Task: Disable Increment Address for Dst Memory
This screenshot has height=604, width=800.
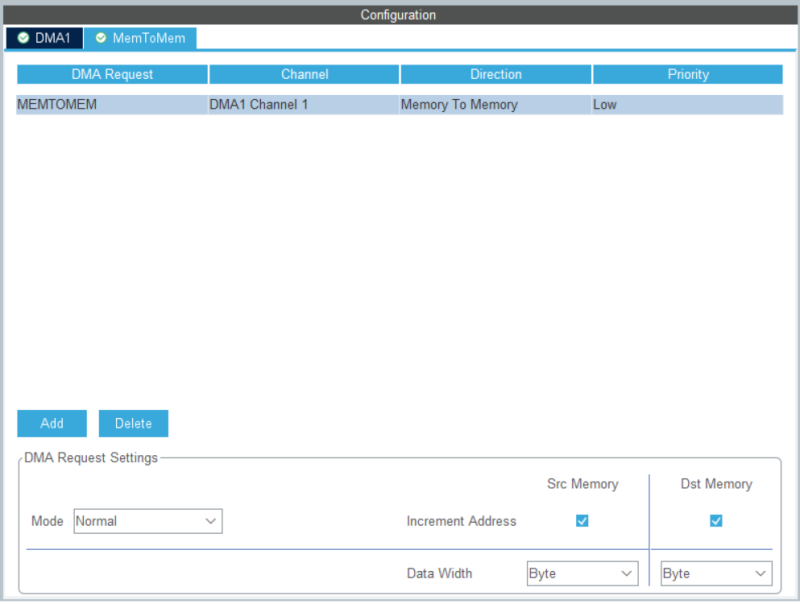Action: coord(716,520)
